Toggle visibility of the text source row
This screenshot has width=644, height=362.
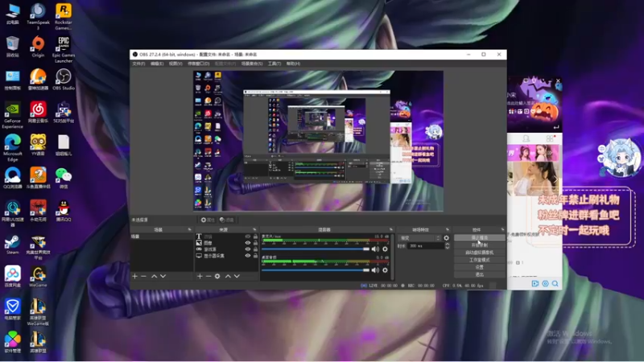248,237
